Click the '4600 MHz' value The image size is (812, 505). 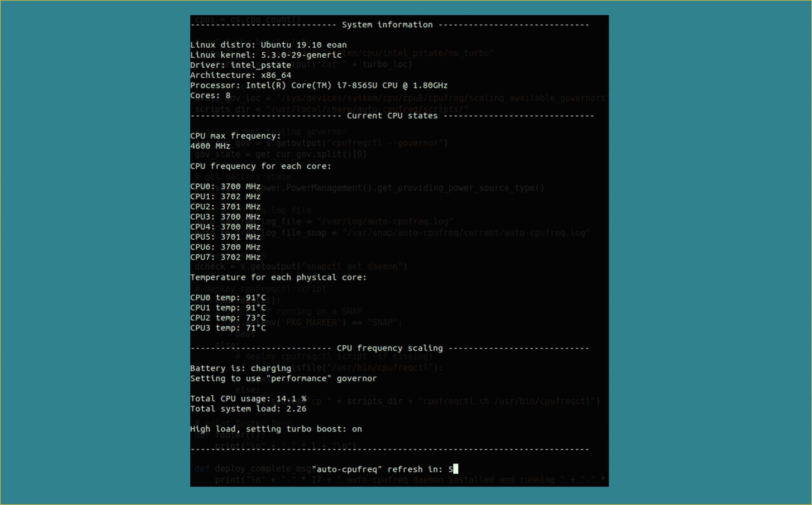(x=210, y=146)
